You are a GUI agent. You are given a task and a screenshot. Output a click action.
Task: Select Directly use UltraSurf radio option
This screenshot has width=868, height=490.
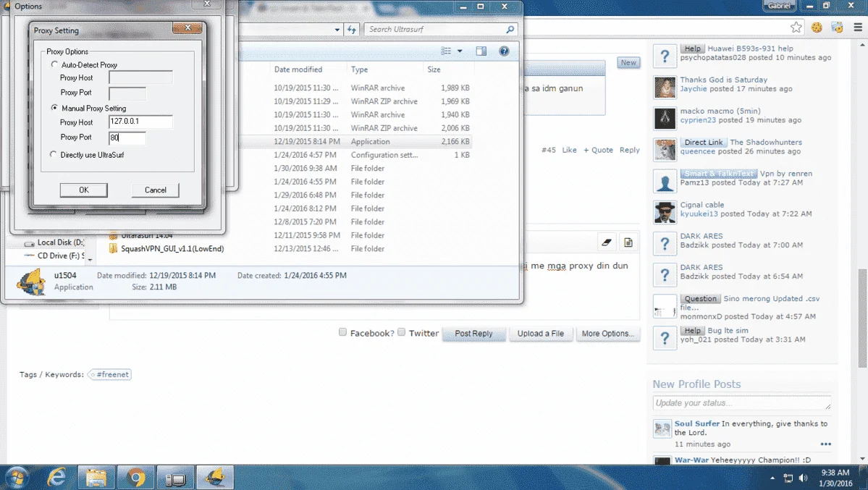(53, 154)
